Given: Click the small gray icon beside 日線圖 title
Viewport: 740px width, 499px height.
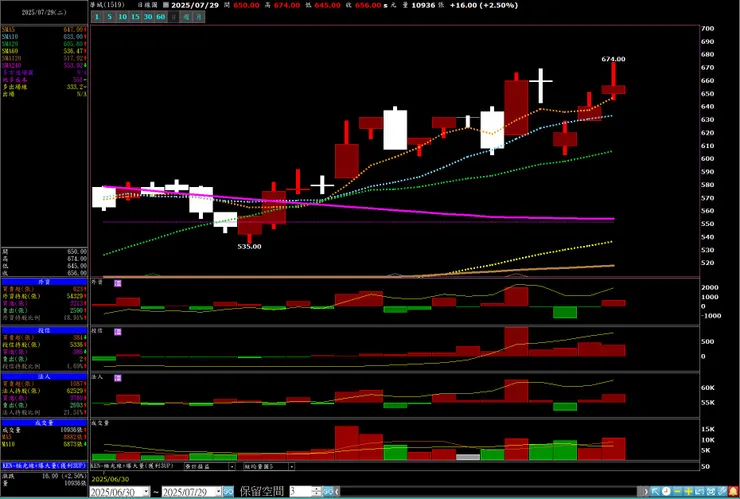Looking at the screenshot, I should pos(165,5).
